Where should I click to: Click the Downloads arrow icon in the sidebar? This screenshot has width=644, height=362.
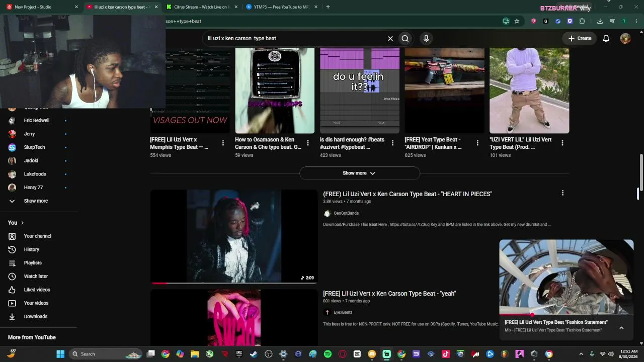point(12,317)
